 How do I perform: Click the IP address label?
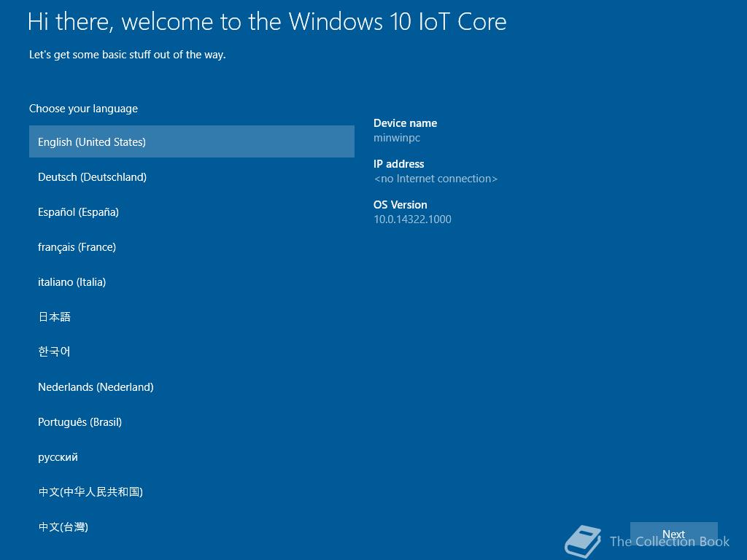point(399,164)
